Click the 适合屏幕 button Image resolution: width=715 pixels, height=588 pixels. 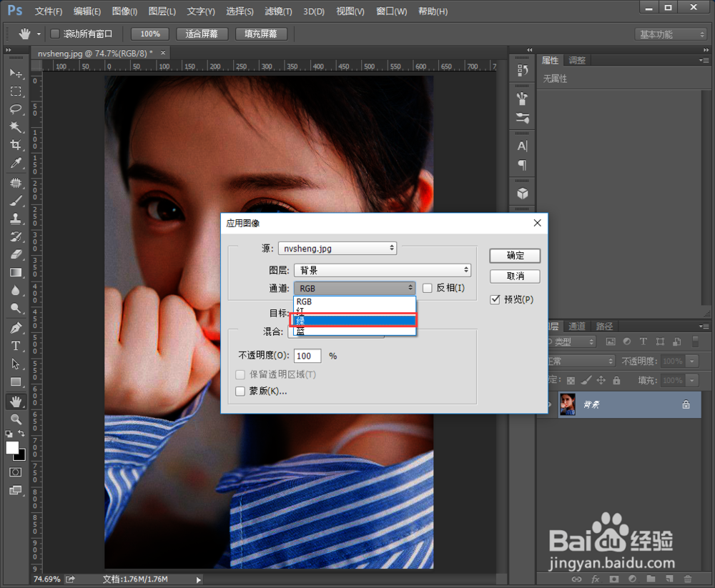tap(202, 34)
